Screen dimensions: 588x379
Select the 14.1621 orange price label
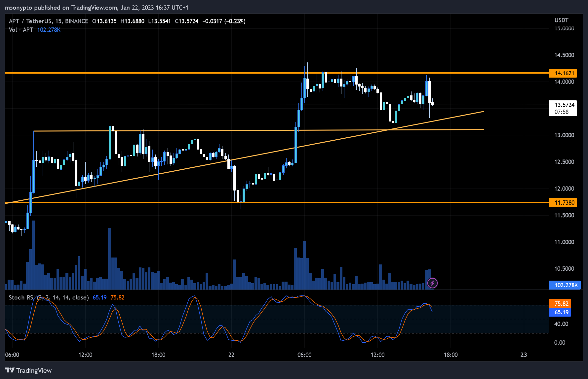pyautogui.click(x=563, y=73)
